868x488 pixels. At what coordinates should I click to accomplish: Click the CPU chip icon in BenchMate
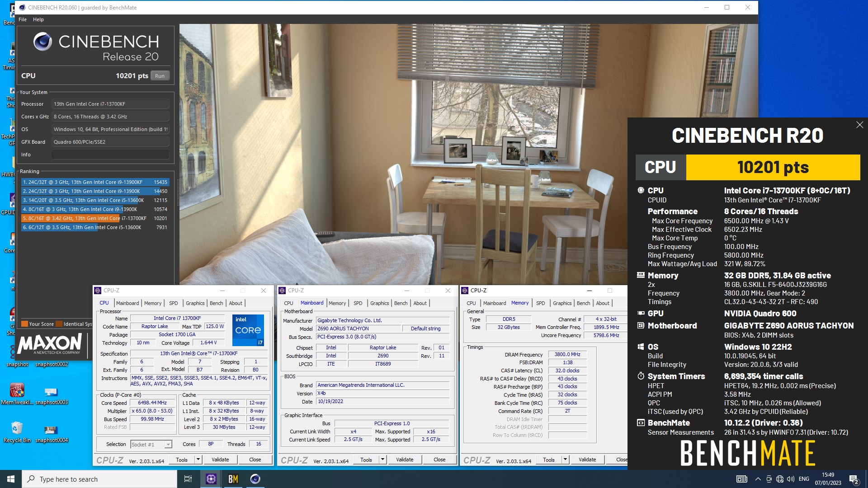point(641,190)
